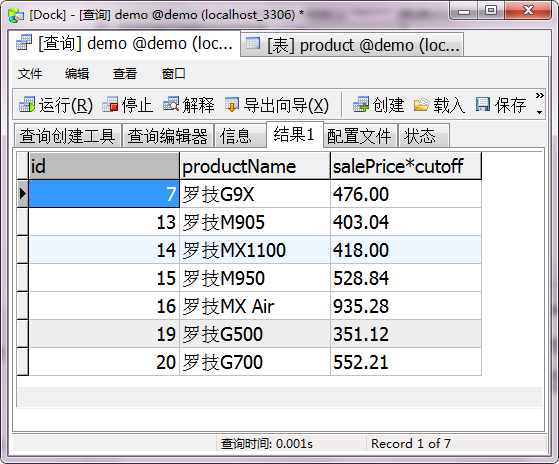Select the price cell 935.28
The image size is (559, 464).
pos(406,306)
